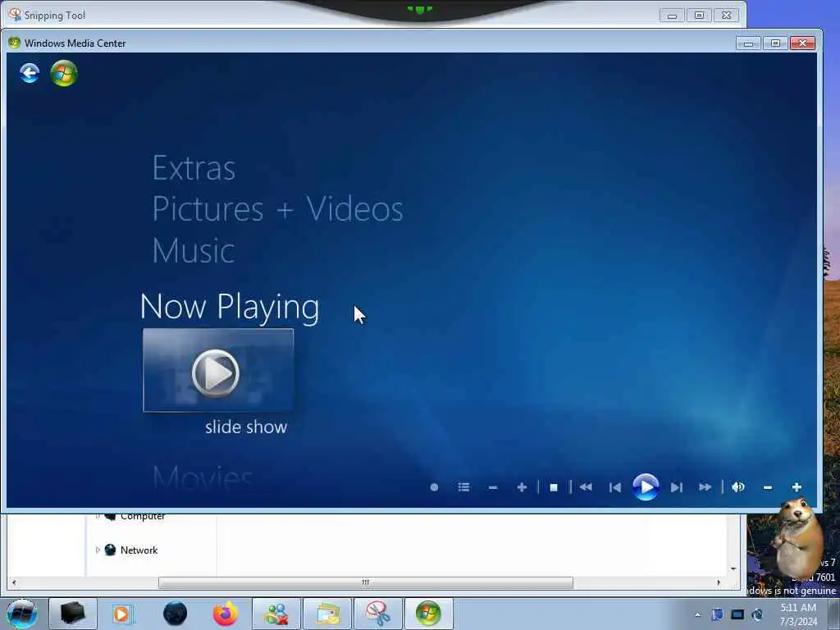Viewport: 840px width, 630px height.
Task: Click the Show Desktop strip on the taskbar
Action: 834,614
